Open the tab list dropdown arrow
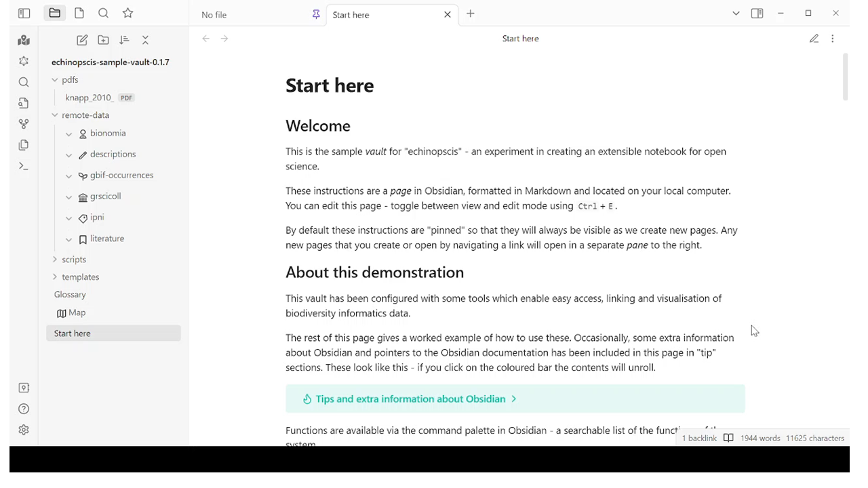This screenshot has height=488, width=868. click(x=736, y=14)
